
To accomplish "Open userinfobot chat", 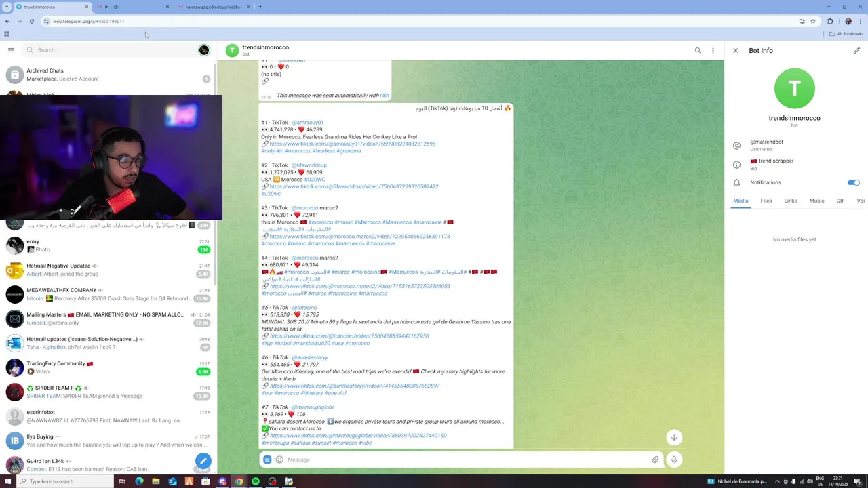I will (x=108, y=416).
